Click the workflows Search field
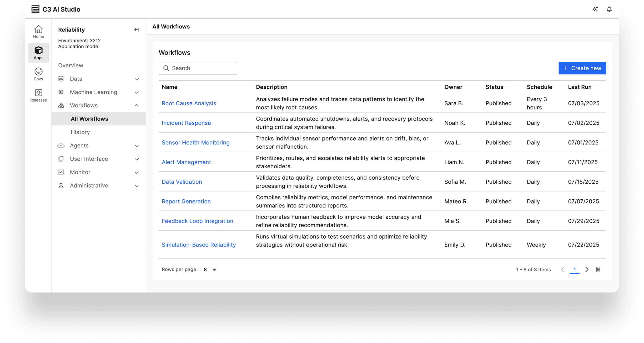 coord(198,68)
